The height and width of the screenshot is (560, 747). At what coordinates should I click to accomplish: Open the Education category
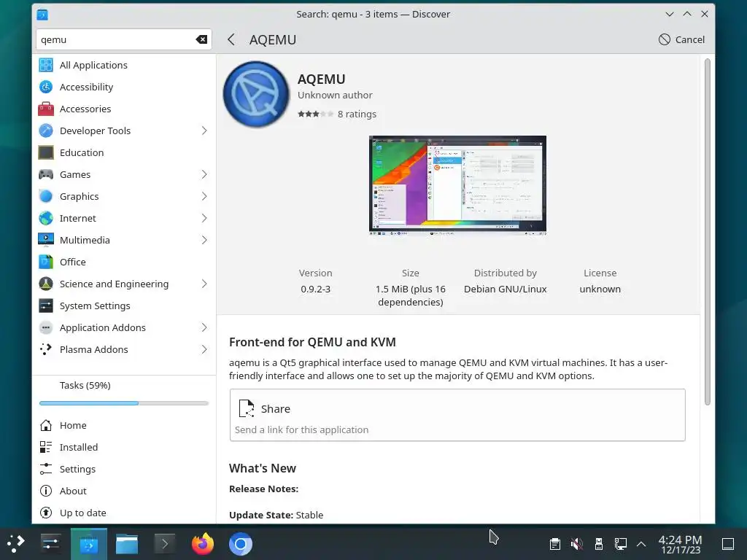click(x=124, y=152)
